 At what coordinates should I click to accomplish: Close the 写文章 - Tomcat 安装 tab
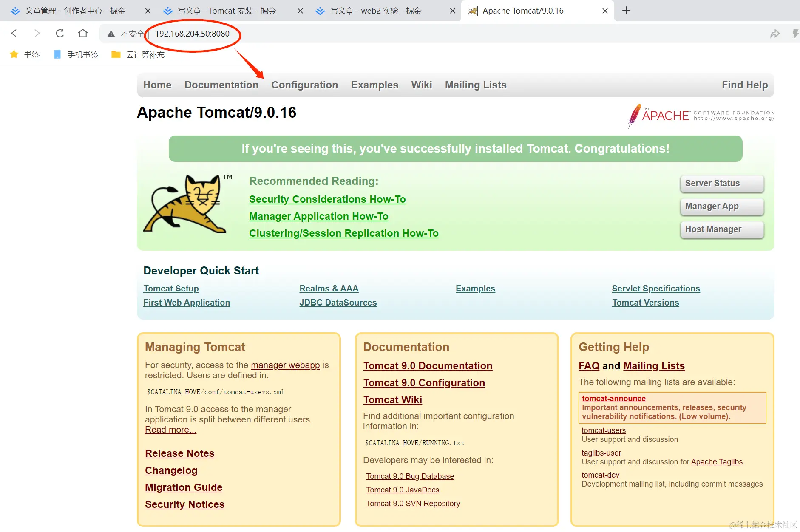301,11
